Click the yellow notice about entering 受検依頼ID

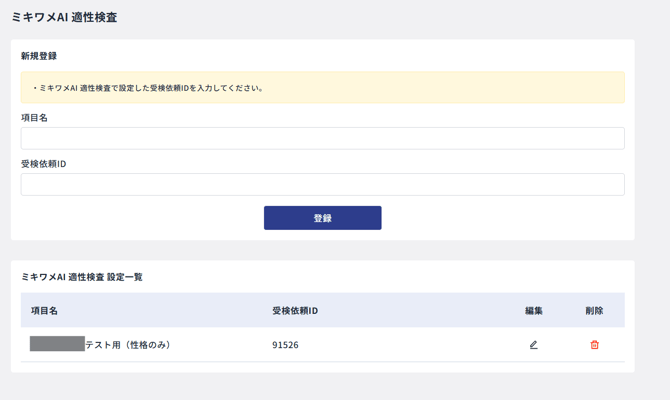click(x=322, y=88)
